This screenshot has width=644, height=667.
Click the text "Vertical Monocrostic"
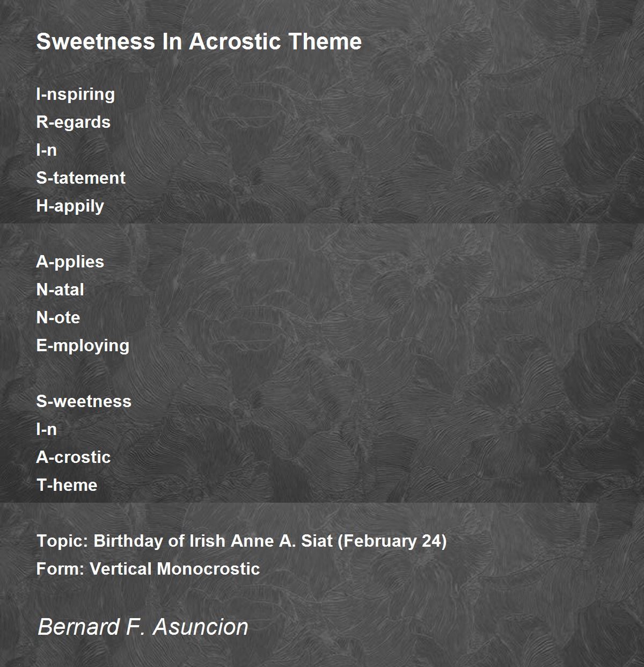(x=175, y=569)
